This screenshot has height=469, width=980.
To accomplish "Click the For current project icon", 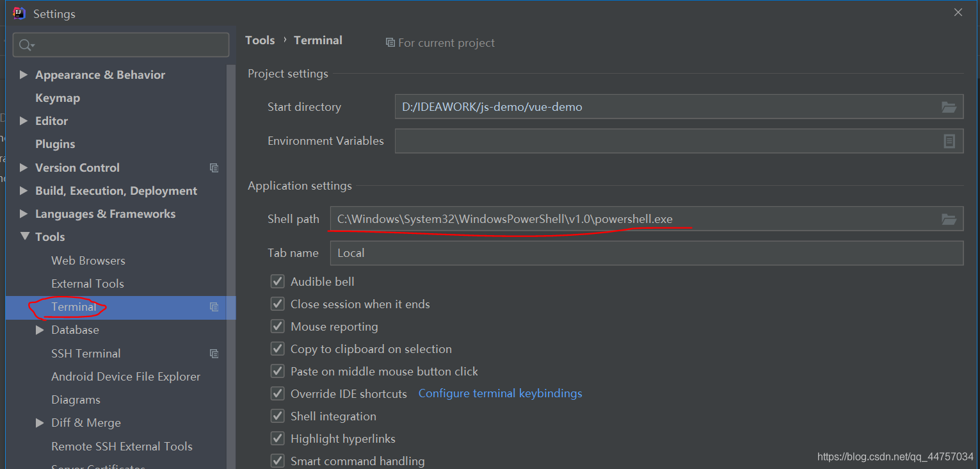I will pos(390,43).
